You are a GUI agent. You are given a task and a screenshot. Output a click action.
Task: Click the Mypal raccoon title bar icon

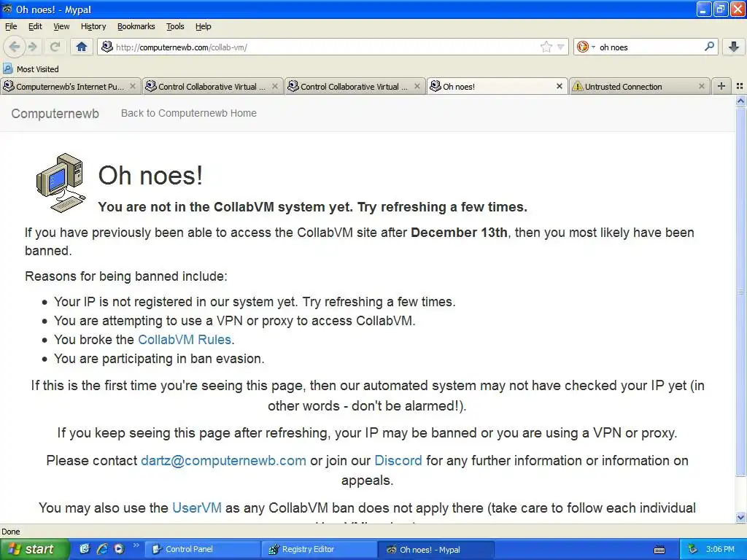tap(7, 9)
